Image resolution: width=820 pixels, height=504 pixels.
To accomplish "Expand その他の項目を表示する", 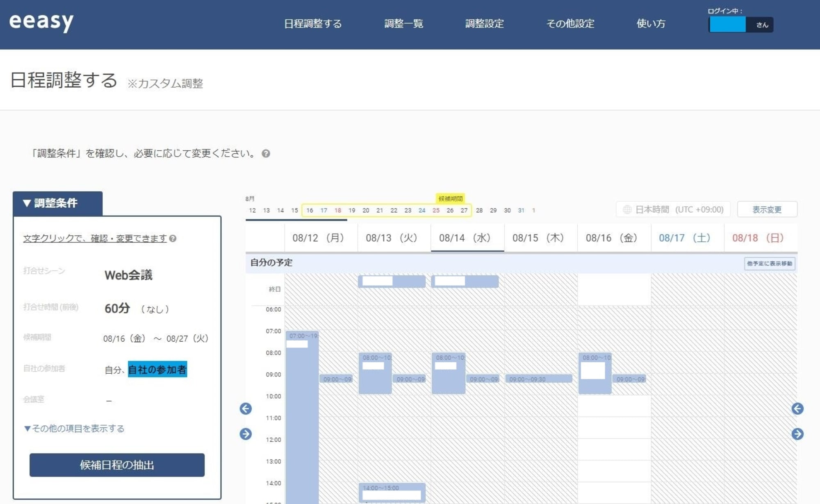I will coord(74,429).
